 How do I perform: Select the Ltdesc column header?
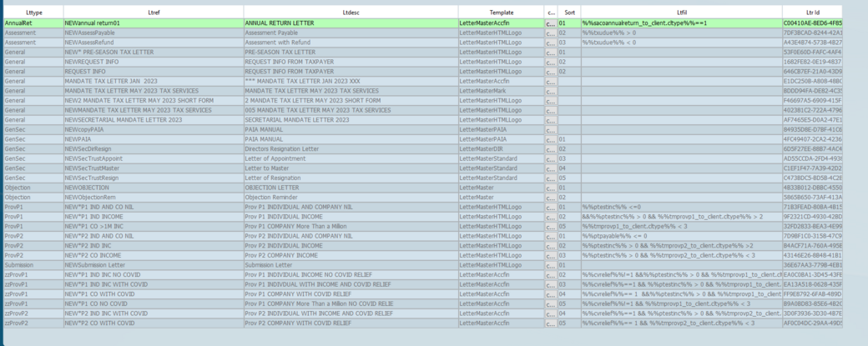pyautogui.click(x=350, y=13)
